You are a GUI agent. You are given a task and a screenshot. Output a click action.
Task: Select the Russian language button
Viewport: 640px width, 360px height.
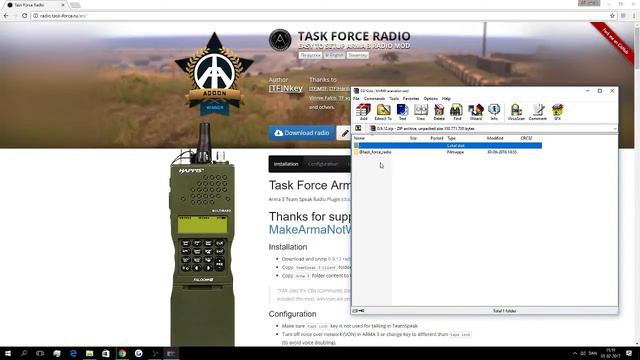click(310, 55)
